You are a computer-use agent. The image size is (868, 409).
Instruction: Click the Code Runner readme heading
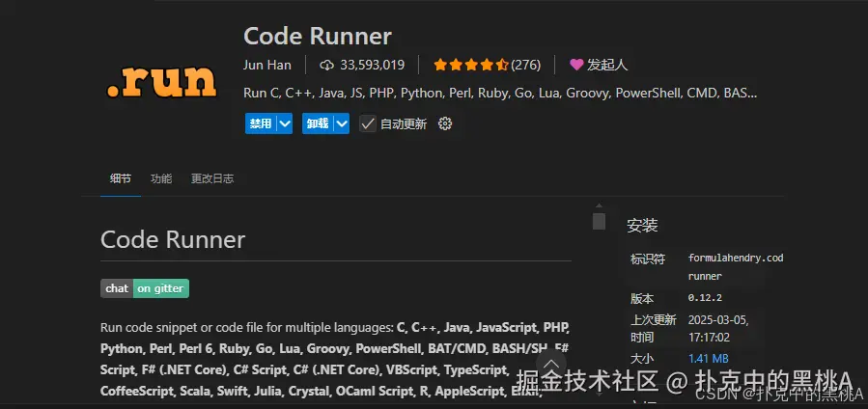173,240
